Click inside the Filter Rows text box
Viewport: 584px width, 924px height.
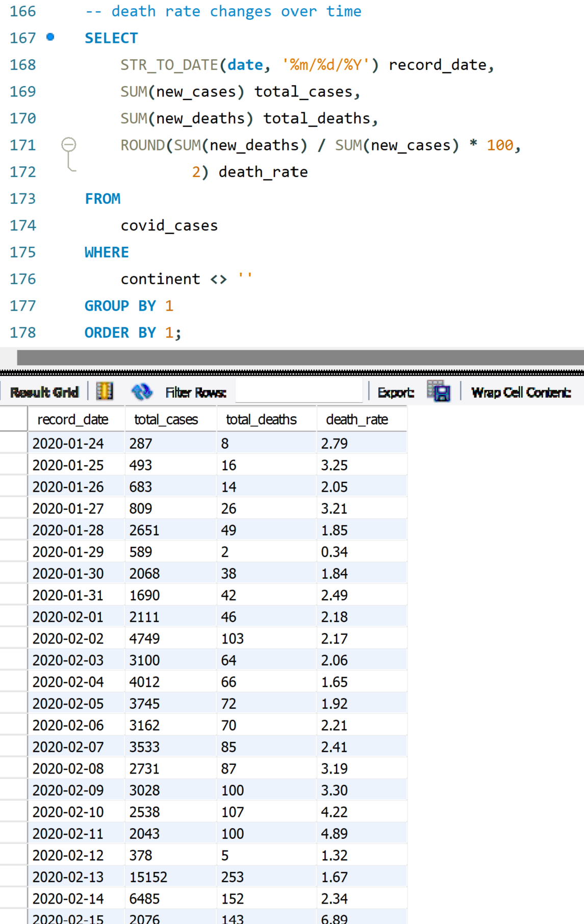point(298,392)
